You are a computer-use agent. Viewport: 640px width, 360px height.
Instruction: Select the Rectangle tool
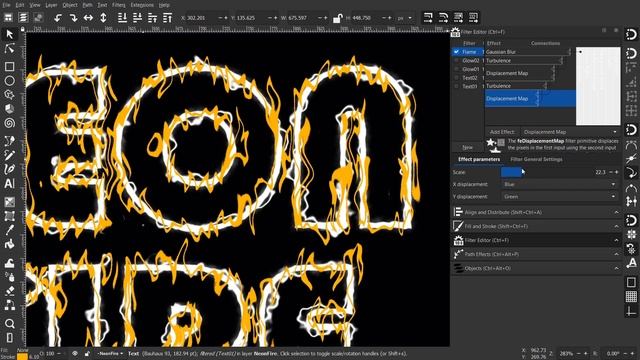click(9, 66)
